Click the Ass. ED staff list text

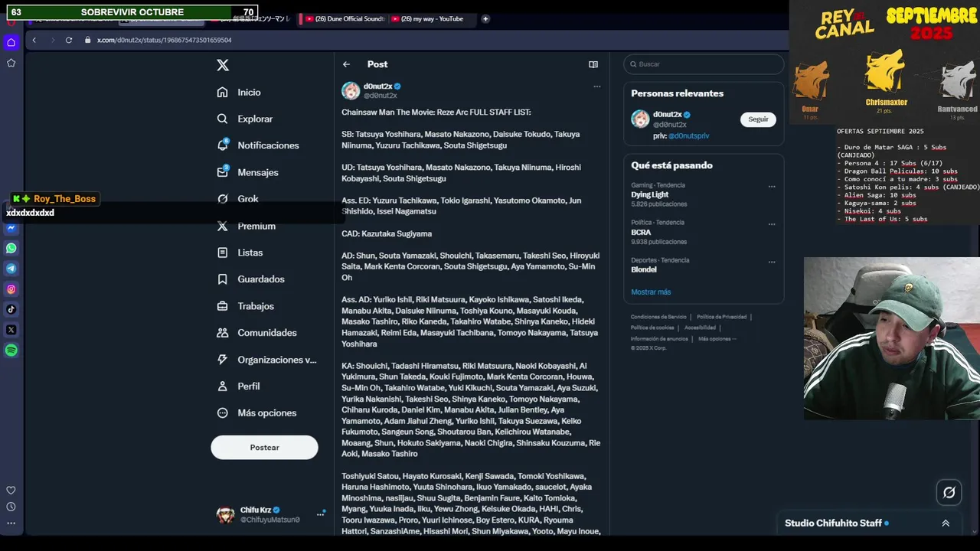click(461, 206)
